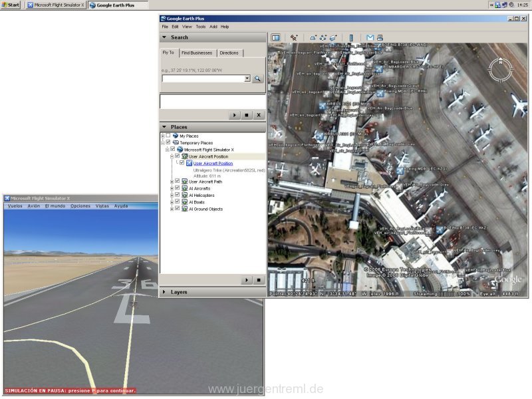The height and width of the screenshot is (399, 532).
Task: Open the File menu in Google Earth
Action: pyautogui.click(x=165, y=27)
